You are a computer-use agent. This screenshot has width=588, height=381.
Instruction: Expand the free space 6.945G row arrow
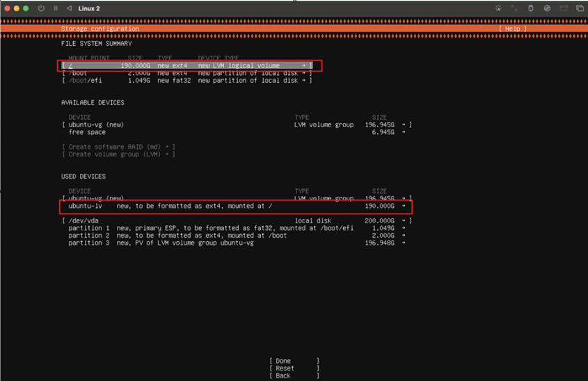tap(404, 132)
